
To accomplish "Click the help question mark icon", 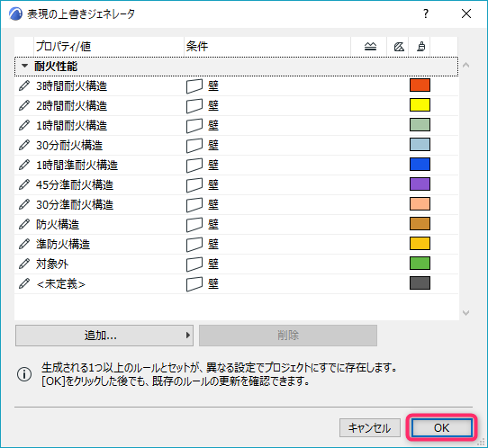I will tap(426, 13).
